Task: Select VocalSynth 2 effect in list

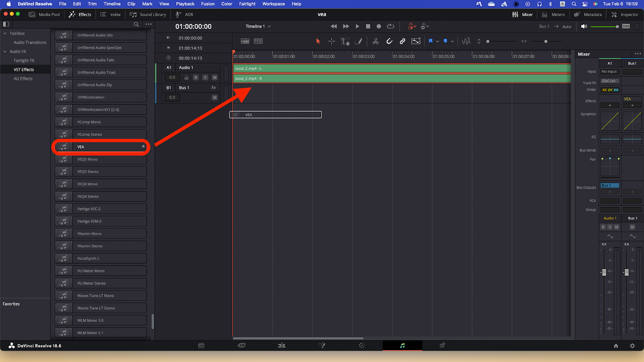Action: point(101,258)
